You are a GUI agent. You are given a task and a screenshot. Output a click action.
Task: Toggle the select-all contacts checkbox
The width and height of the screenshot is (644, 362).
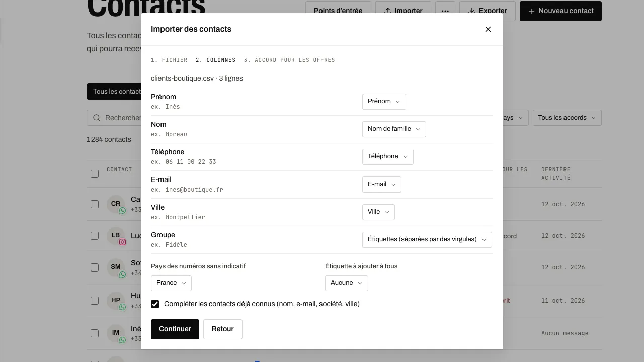pyautogui.click(x=95, y=174)
